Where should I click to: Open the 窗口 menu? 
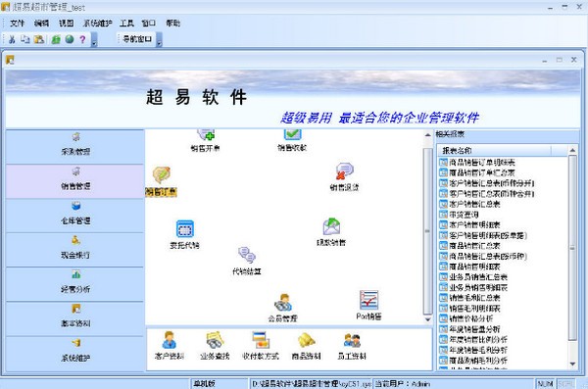[149, 24]
